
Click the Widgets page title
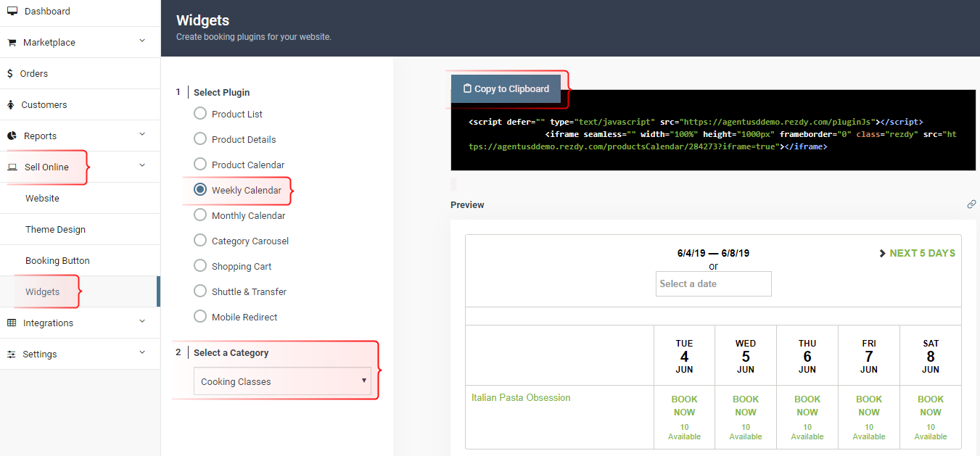202,20
